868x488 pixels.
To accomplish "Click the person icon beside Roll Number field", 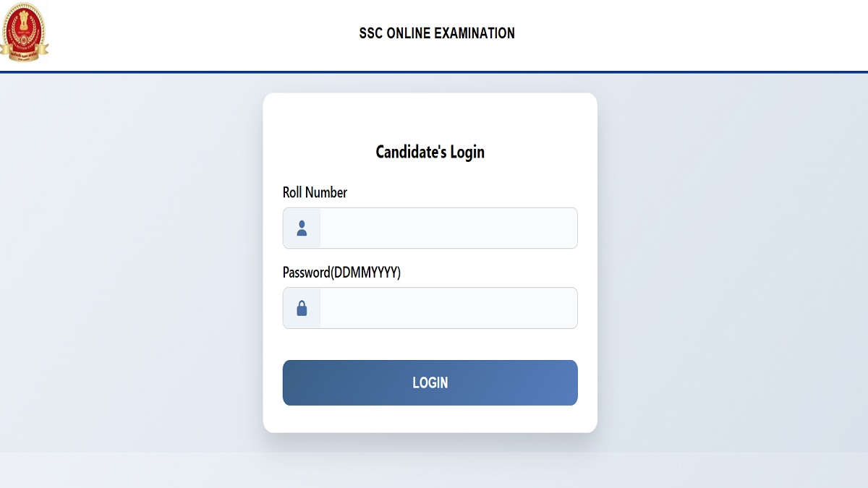I will tap(302, 228).
